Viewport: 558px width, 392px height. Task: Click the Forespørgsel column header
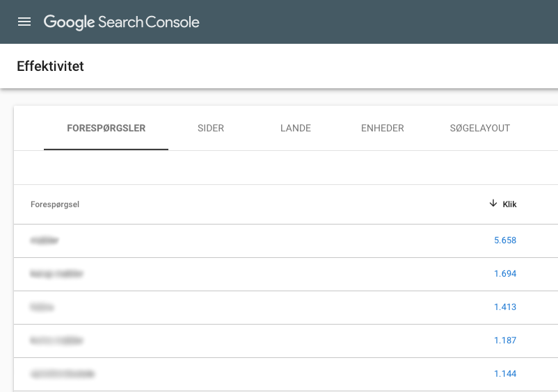[x=55, y=204]
